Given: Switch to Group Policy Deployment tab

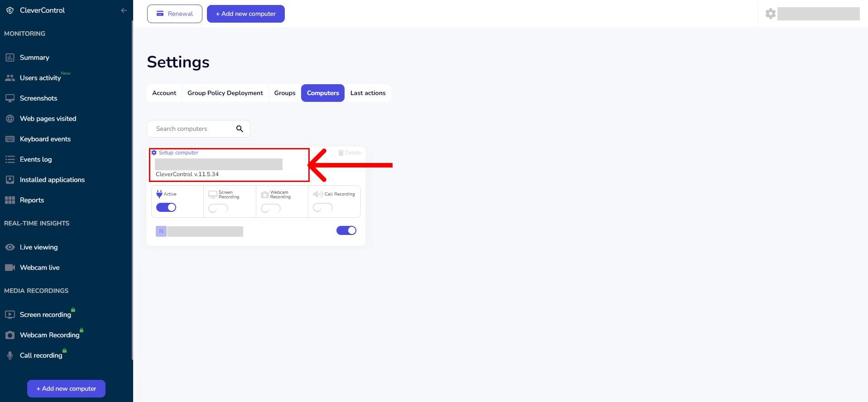Looking at the screenshot, I should click(x=225, y=93).
